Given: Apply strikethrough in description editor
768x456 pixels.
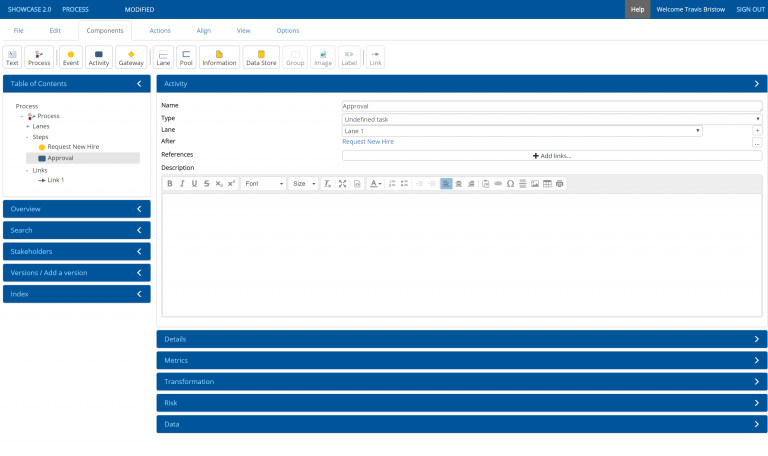Looking at the screenshot, I should tap(207, 184).
